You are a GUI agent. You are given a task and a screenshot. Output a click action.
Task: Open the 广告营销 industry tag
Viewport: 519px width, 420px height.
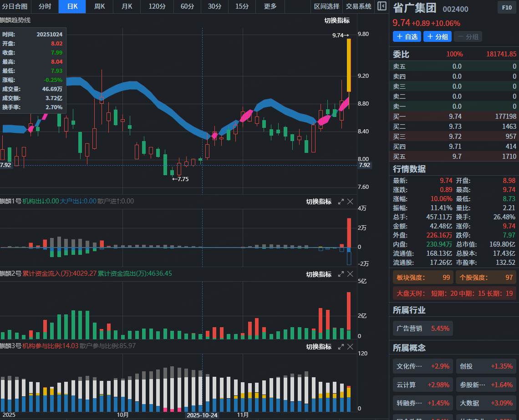(422, 328)
